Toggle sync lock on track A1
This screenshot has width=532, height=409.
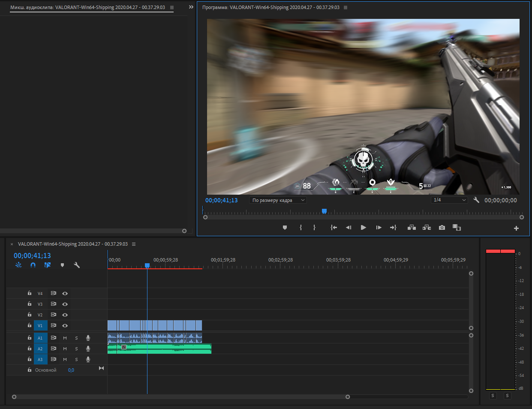tap(54, 338)
